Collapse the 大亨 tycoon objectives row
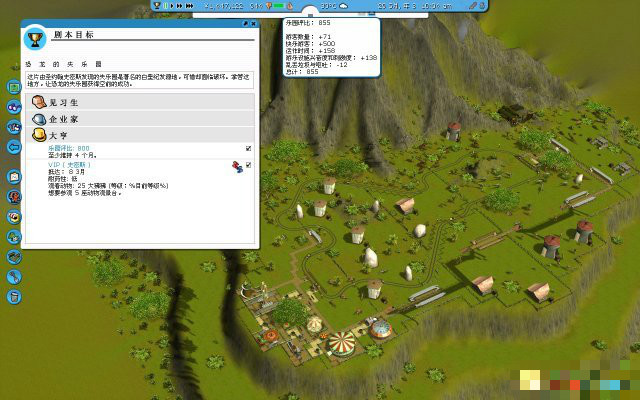Viewport: 640px width, 400px height. pos(140,135)
